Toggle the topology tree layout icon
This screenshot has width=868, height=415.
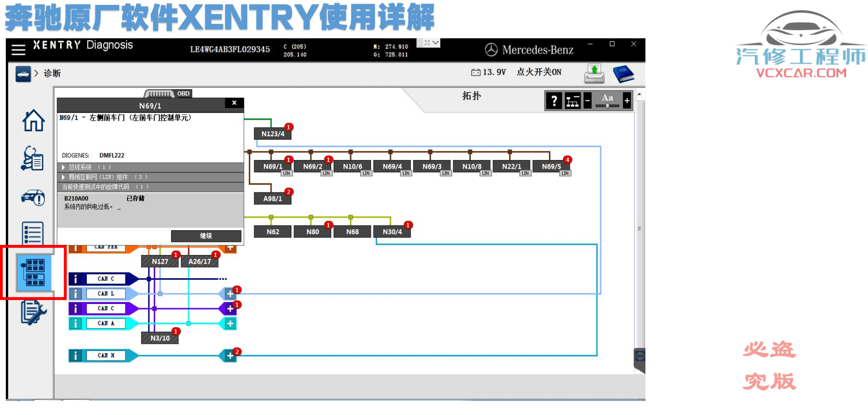click(x=573, y=101)
